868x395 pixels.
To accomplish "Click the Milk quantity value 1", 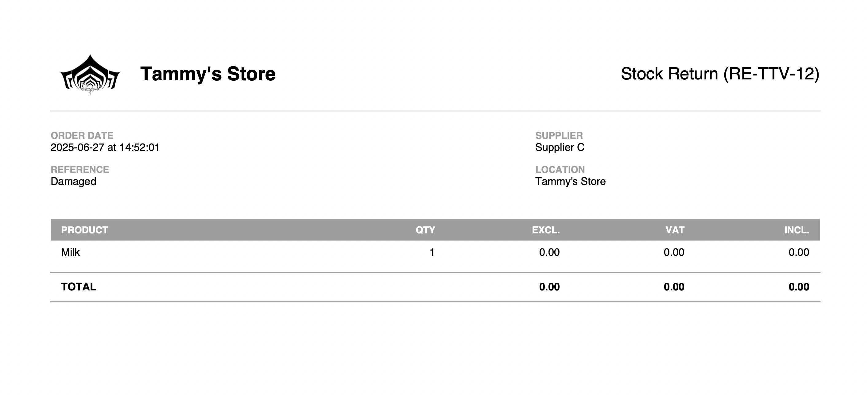I will click(x=432, y=252).
